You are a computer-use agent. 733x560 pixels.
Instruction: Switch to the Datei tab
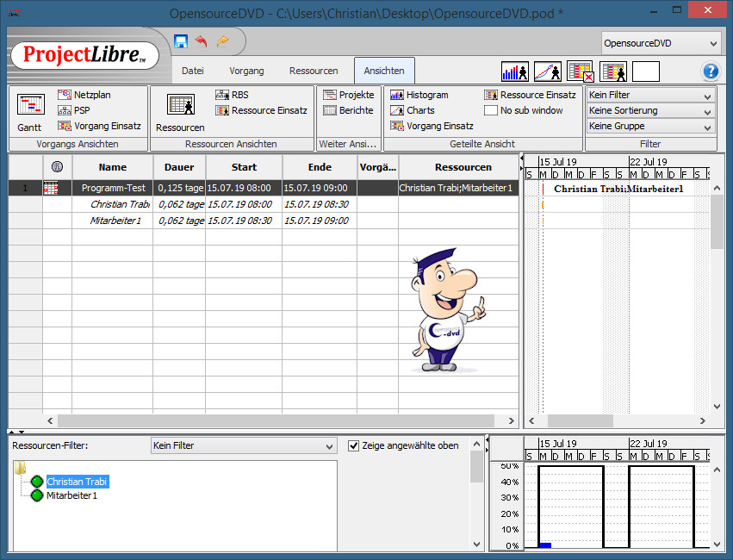click(192, 71)
